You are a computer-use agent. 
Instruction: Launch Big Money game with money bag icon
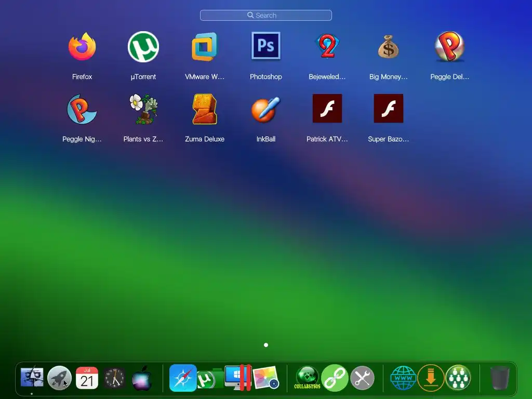(x=389, y=46)
